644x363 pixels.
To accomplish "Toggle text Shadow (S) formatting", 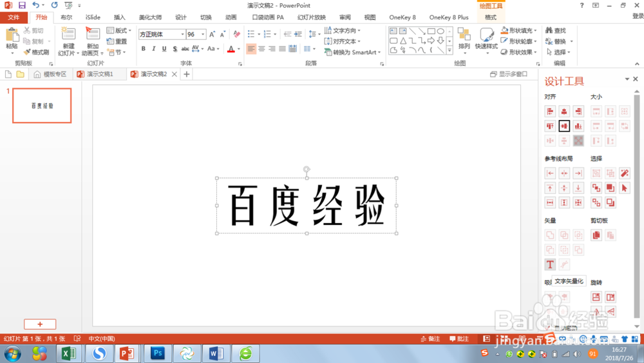I will (175, 49).
